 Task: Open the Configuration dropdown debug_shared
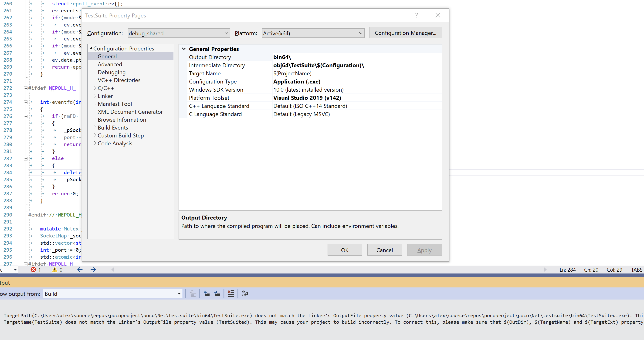click(179, 33)
